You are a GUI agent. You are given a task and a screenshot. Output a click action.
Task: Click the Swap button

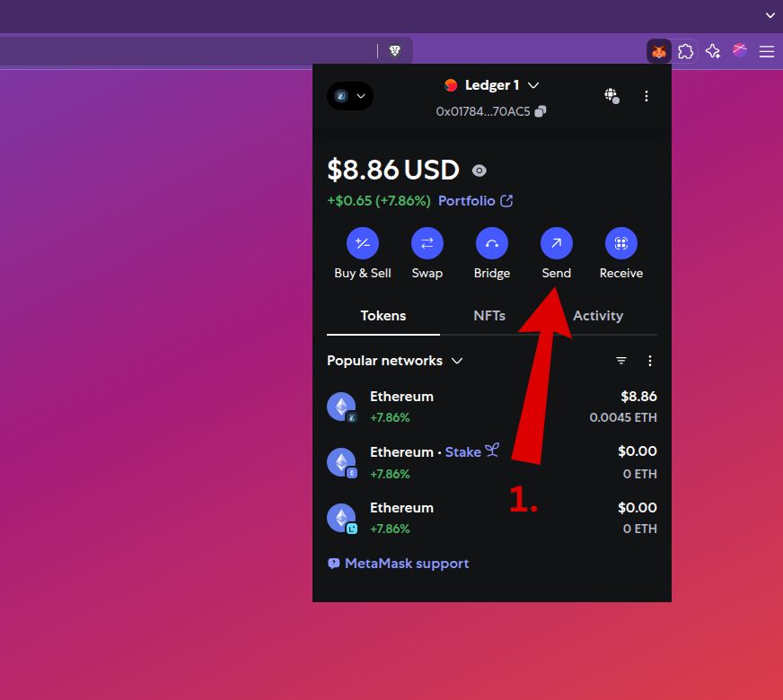click(427, 253)
